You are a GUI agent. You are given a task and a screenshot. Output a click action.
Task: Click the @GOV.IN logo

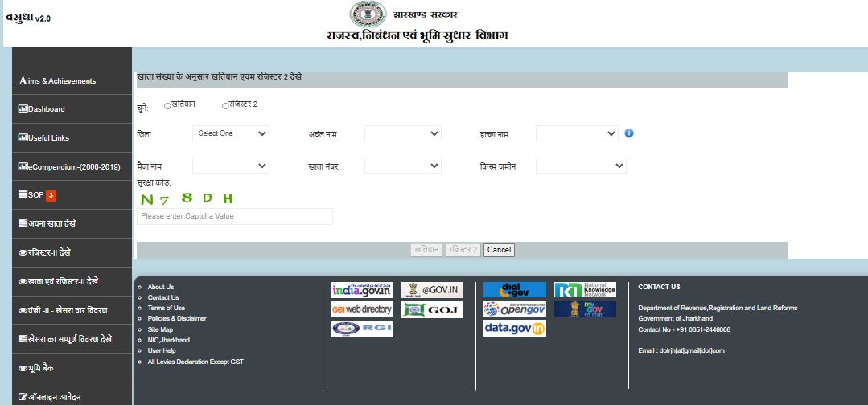[x=432, y=290]
